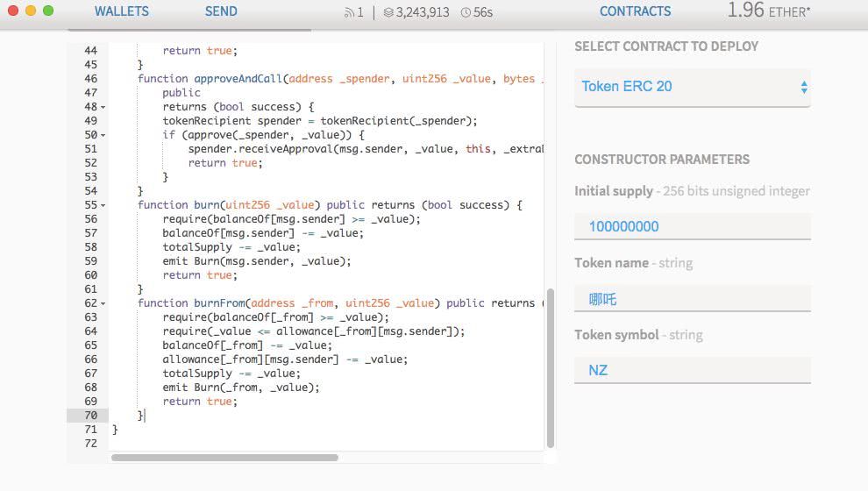
Task: Click the clock icon next to 56s
Action: (466, 12)
